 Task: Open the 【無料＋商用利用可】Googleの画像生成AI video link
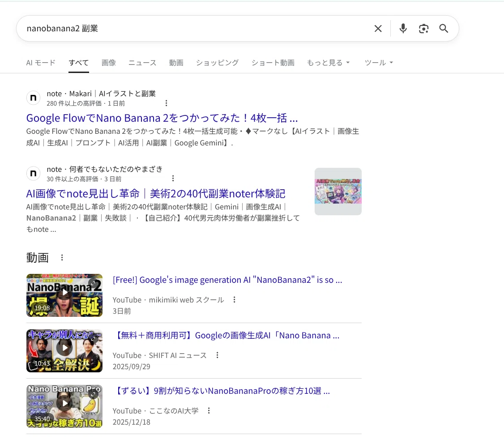coord(226,336)
